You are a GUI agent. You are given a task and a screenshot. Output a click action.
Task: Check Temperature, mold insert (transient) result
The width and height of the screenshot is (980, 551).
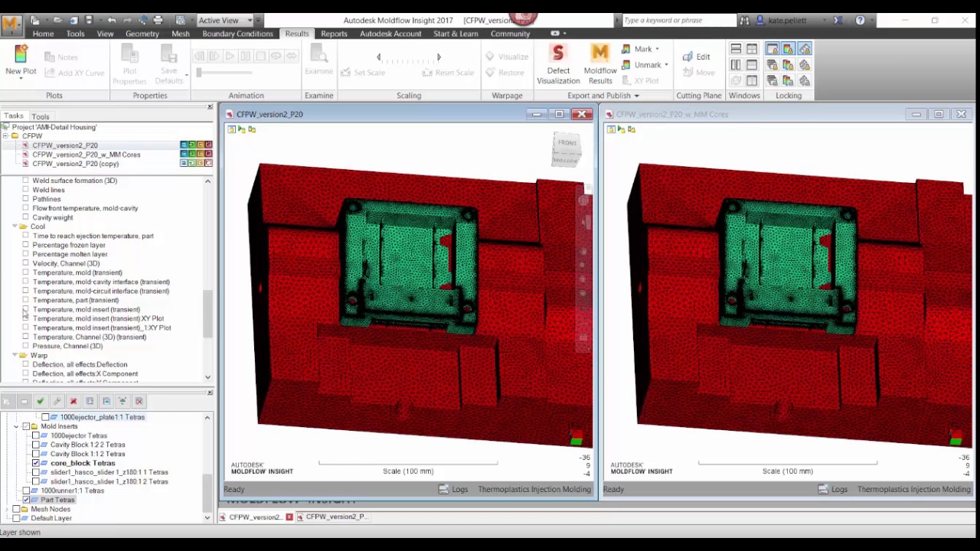point(25,309)
